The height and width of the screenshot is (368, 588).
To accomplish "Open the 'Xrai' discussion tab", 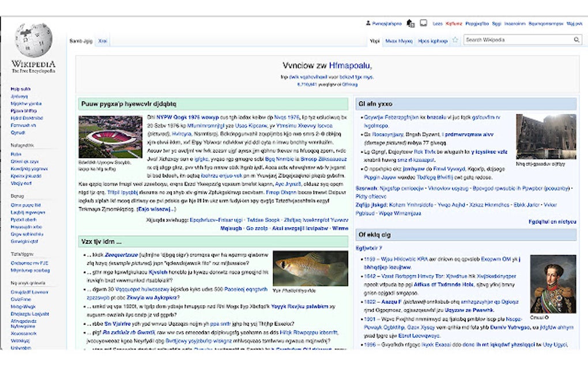I will pos(104,41).
